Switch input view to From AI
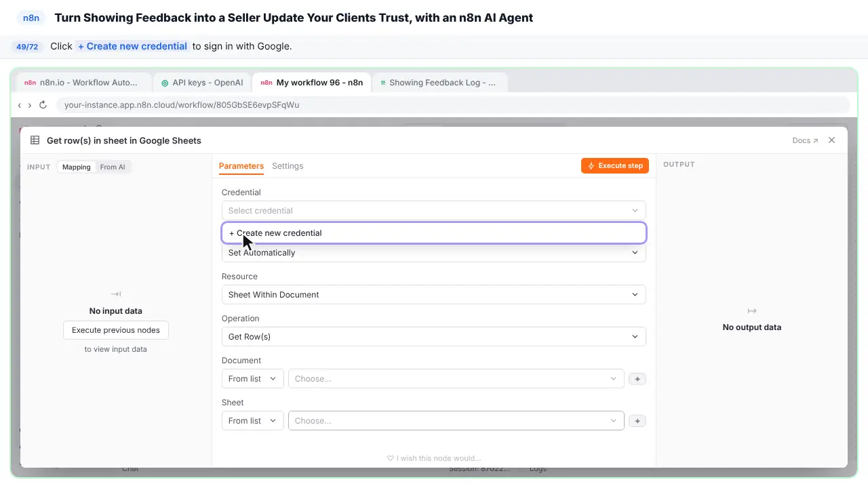Viewport: 868px width, 488px height. (113, 167)
